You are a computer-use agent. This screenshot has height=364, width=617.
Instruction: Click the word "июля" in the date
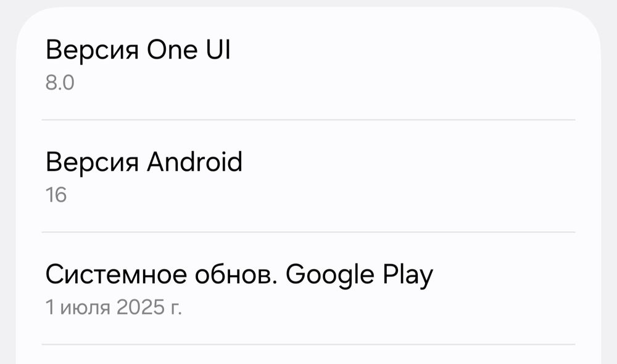tap(86, 307)
